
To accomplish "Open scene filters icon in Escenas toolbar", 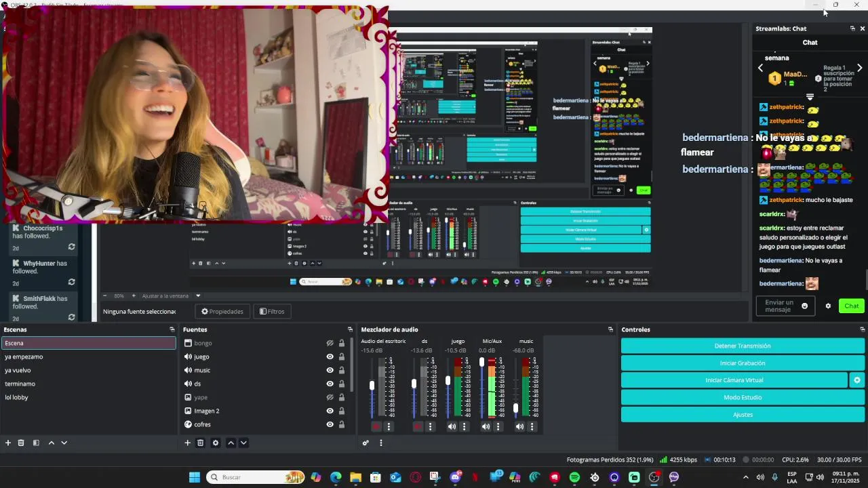I will pyautogui.click(x=36, y=443).
